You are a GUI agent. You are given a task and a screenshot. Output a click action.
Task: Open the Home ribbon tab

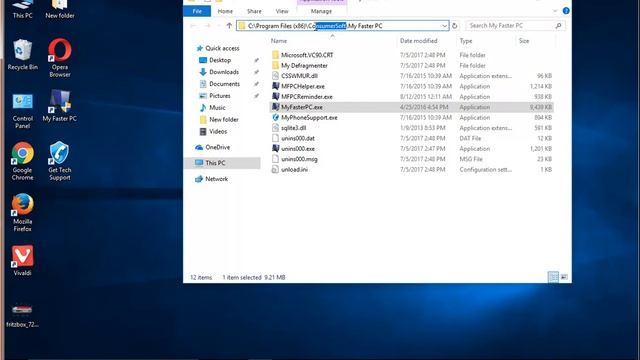pyautogui.click(x=225, y=11)
